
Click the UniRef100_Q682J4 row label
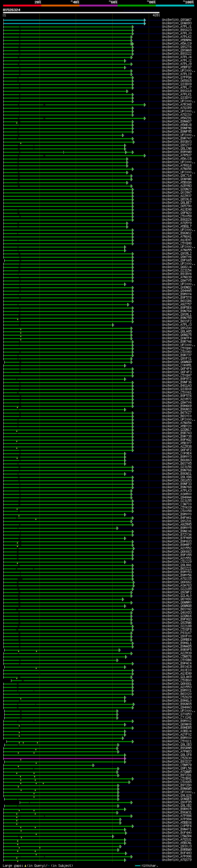click(x=177, y=267)
